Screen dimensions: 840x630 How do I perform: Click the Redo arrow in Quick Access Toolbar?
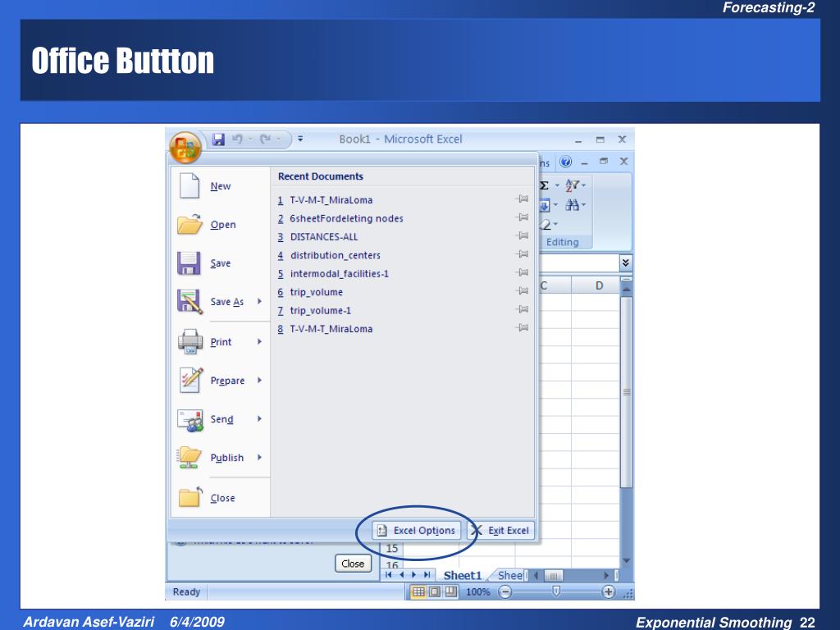pos(265,139)
